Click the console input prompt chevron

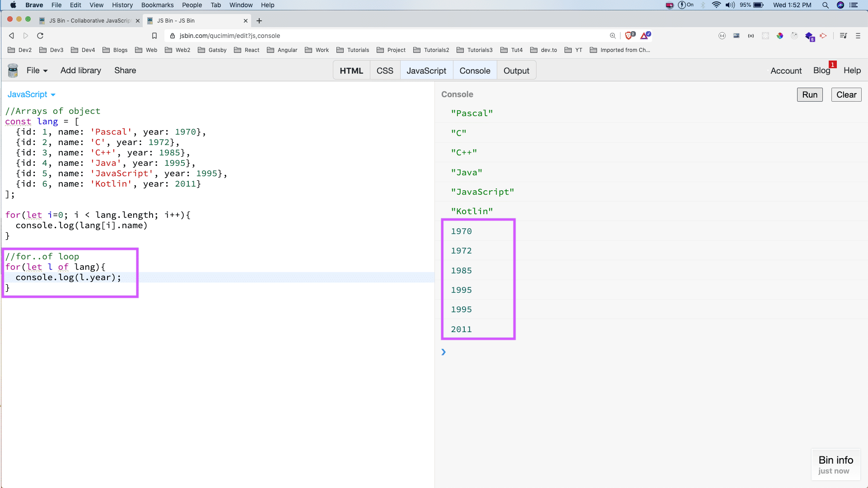tap(443, 352)
